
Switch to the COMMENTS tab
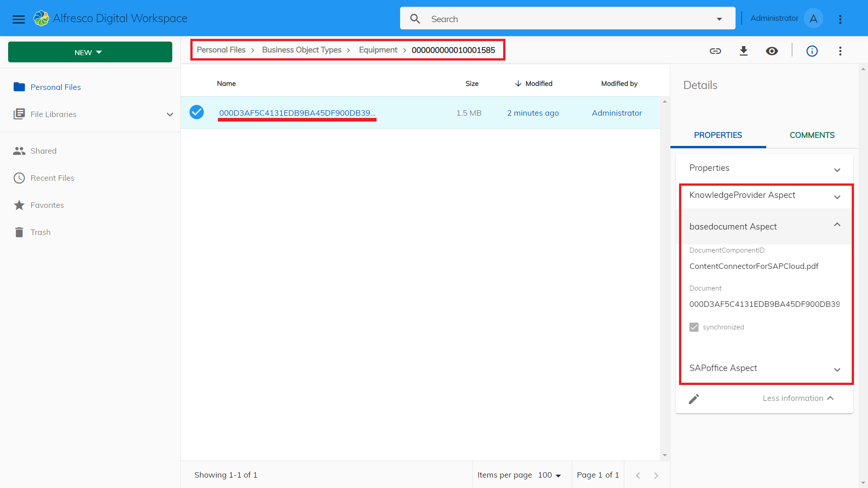point(812,135)
